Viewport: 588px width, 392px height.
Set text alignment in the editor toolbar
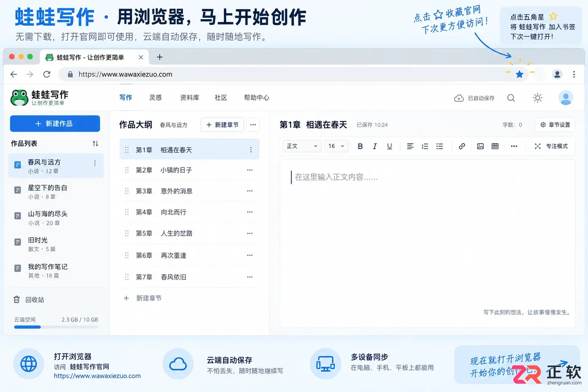coord(410,146)
